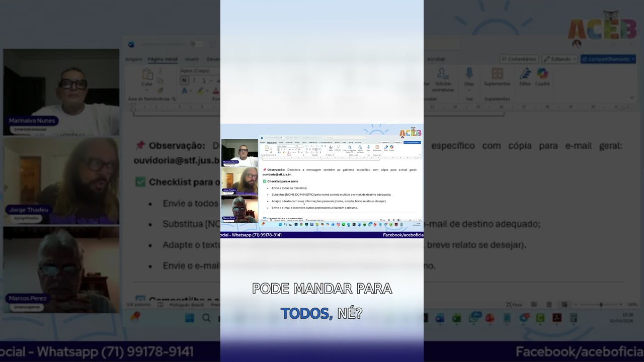Click the Suplementos add-ins icon

(377, 147)
